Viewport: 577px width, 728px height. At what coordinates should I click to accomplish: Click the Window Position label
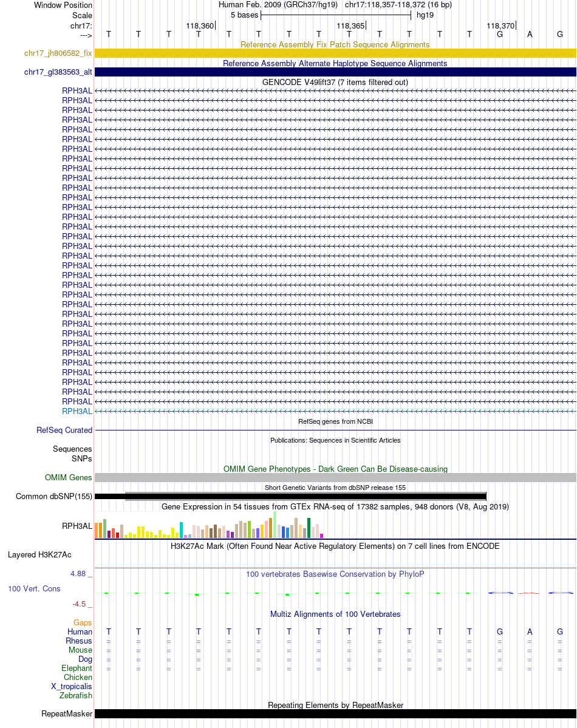(x=63, y=5)
